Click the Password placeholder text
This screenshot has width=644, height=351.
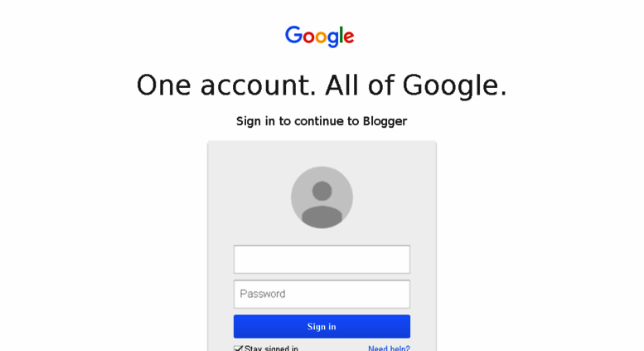tap(263, 294)
